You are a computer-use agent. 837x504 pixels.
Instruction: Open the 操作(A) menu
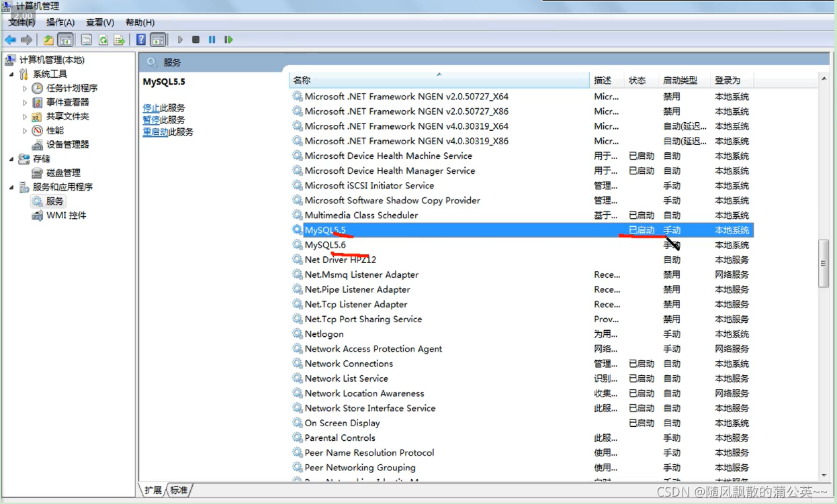(x=60, y=22)
